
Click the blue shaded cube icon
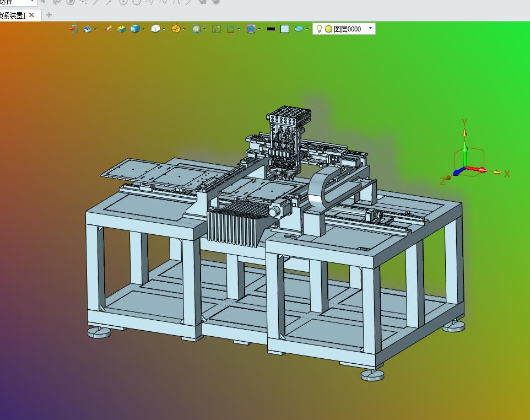pos(135,29)
